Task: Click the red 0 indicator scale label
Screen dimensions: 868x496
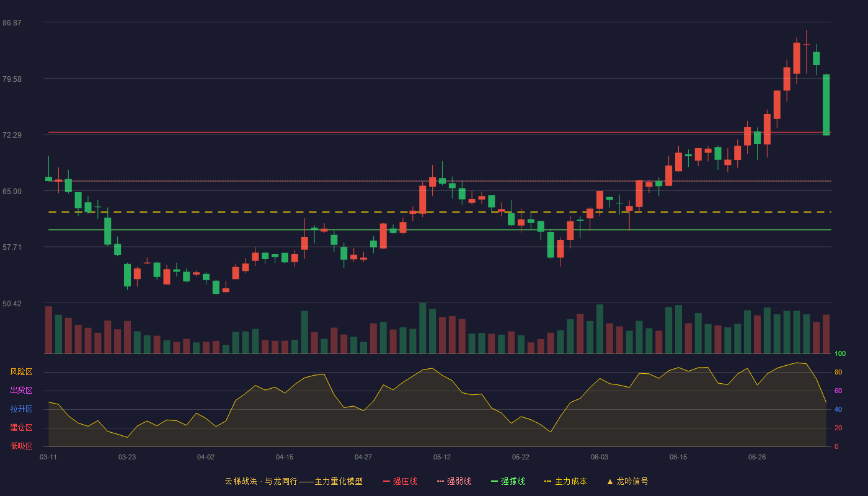Action: tap(836, 446)
